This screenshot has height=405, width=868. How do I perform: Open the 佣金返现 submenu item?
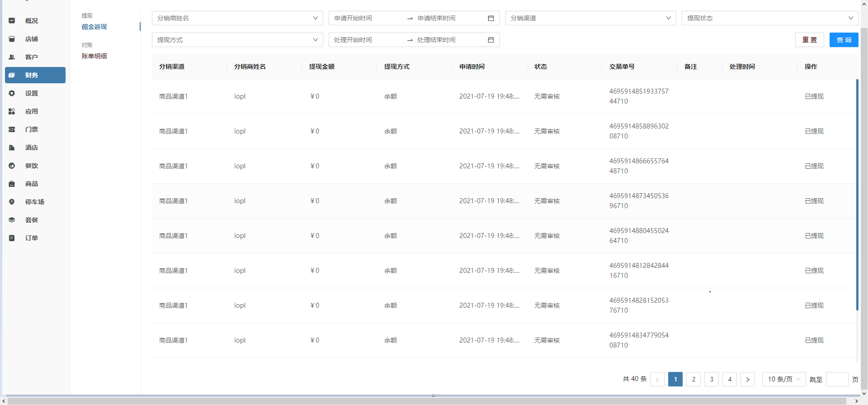coord(94,27)
